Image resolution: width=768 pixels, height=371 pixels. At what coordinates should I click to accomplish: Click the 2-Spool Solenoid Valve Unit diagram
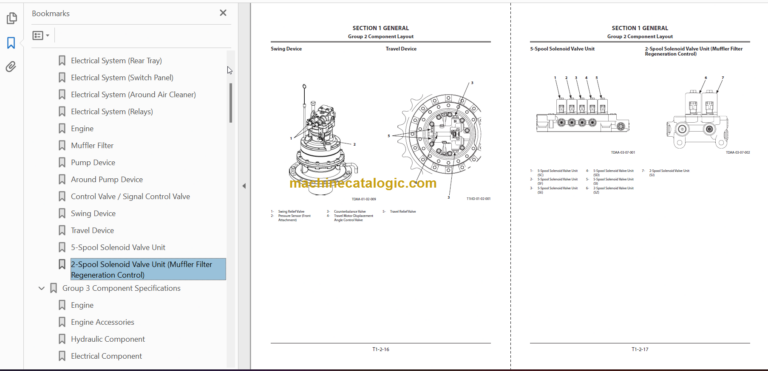coord(696,112)
